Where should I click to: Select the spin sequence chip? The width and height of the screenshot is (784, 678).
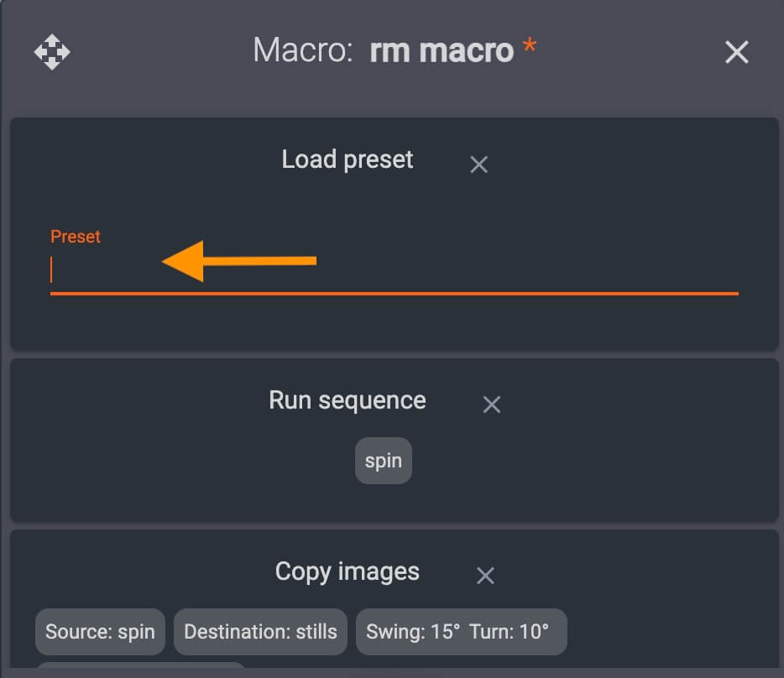(383, 460)
